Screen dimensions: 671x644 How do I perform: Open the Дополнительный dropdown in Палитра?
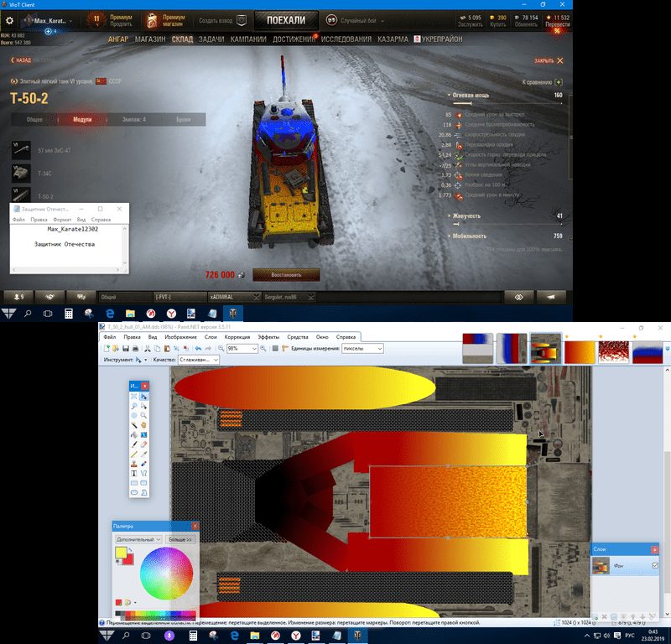point(138,539)
